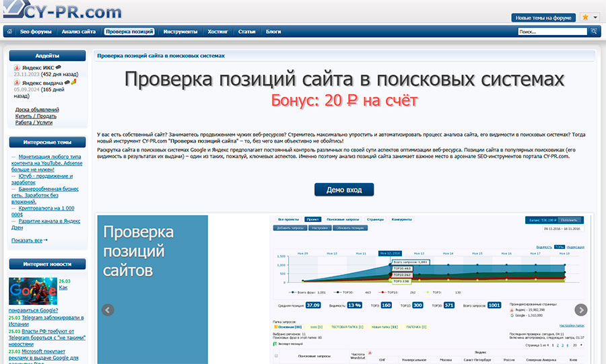The height and width of the screenshot is (364, 606).
Task: Click the CY-PR.com logo
Action: [63, 9]
